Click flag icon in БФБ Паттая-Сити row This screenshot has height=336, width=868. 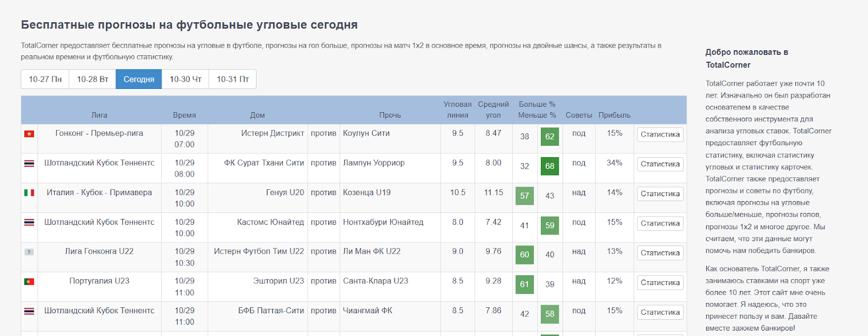29,311
